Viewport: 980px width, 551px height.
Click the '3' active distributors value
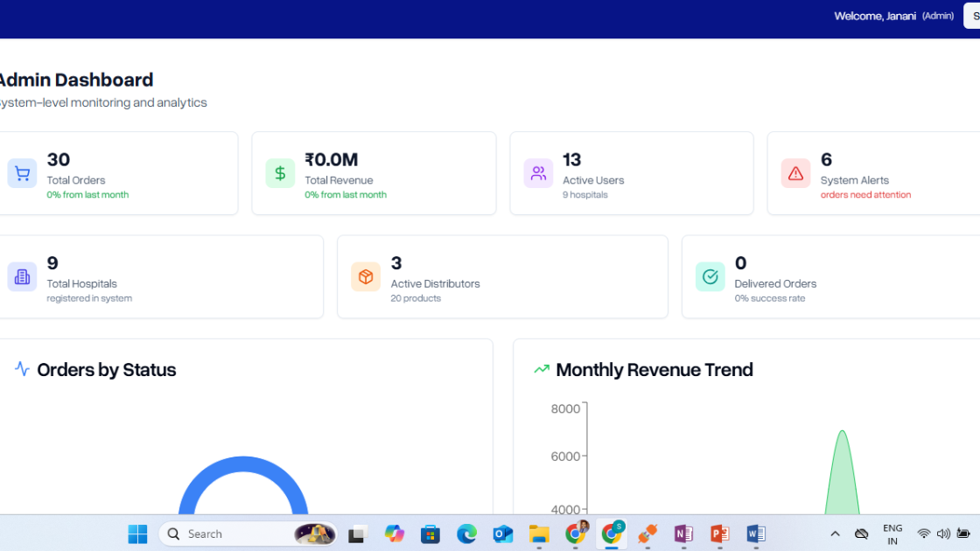point(396,263)
